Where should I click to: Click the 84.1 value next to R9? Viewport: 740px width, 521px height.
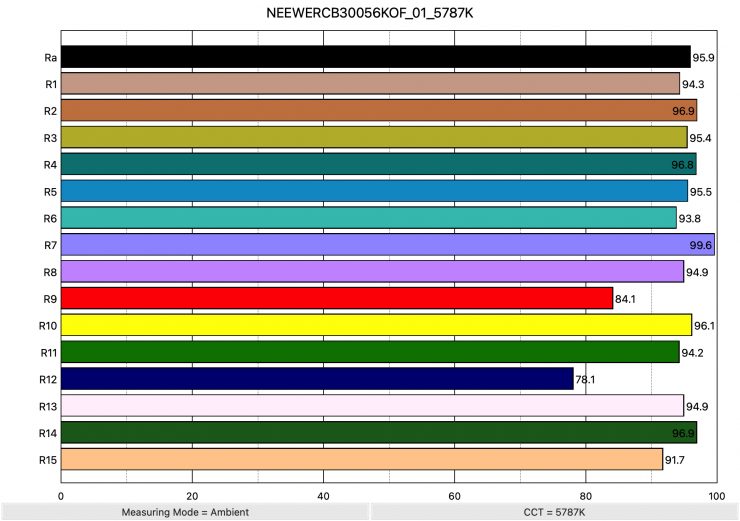tap(627, 299)
